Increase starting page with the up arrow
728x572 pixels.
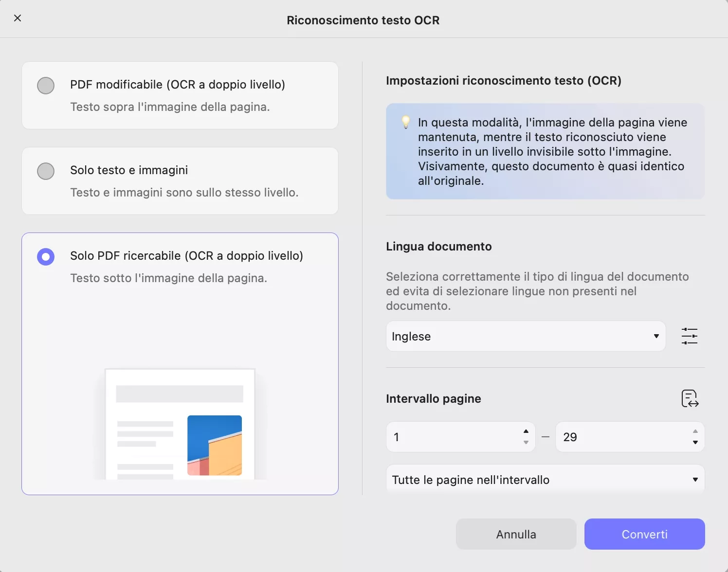coord(525,431)
